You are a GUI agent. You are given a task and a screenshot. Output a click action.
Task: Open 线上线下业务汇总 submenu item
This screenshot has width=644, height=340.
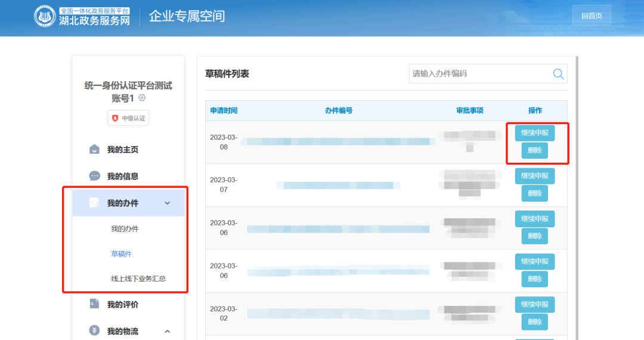tap(138, 279)
